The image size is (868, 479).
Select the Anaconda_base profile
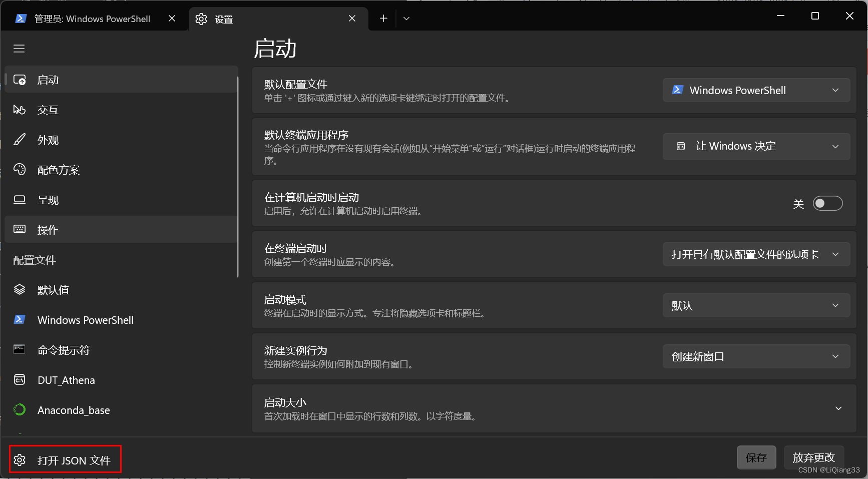(x=74, y=410)
